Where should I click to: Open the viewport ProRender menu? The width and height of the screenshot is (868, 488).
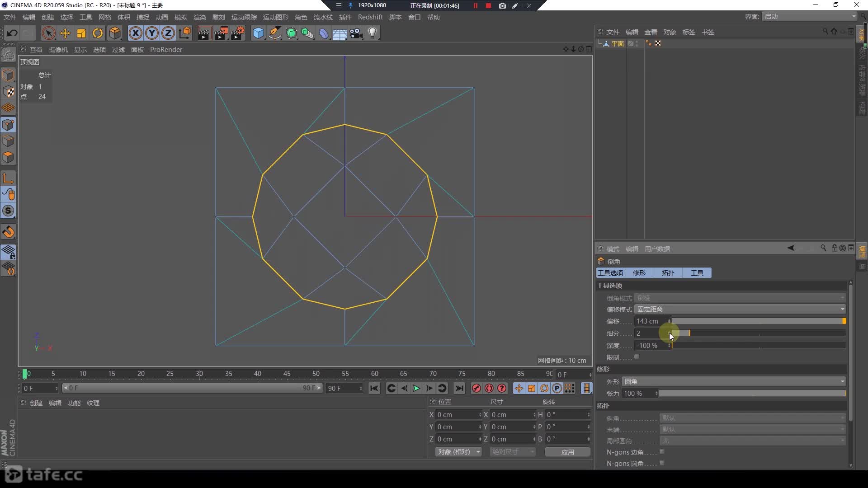click(x=166, y=50)
